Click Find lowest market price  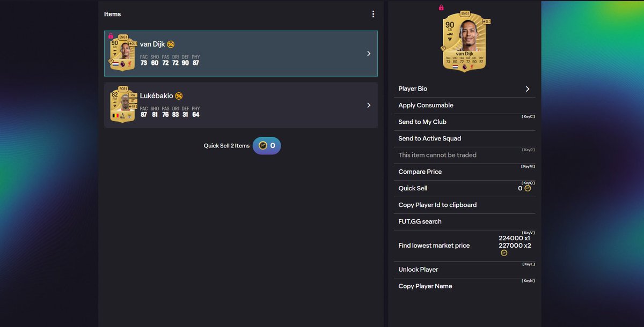coord(464,246)
